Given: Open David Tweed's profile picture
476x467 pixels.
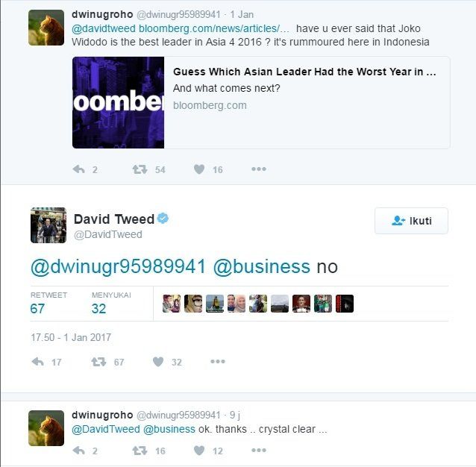Looking at the screenshot, I should (x=48, y=225).
